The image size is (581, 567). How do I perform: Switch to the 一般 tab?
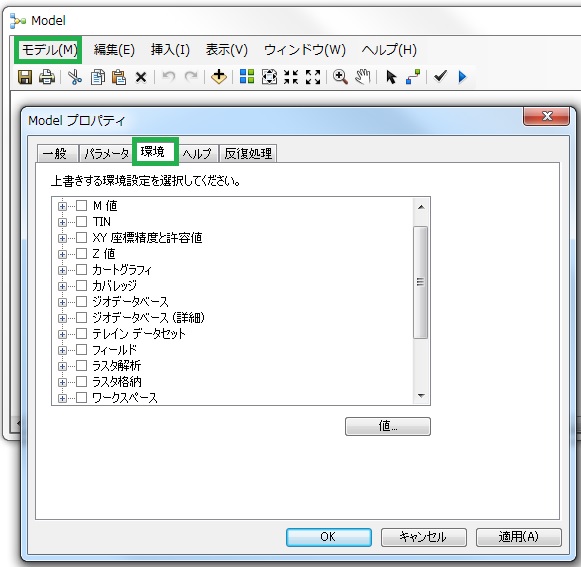pyautogui.click(x=57, y=153)
